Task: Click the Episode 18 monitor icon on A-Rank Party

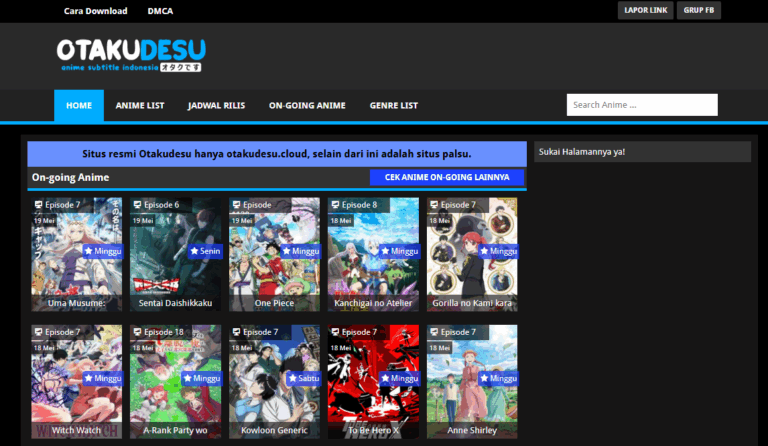Action: click(x=137, y=332)
